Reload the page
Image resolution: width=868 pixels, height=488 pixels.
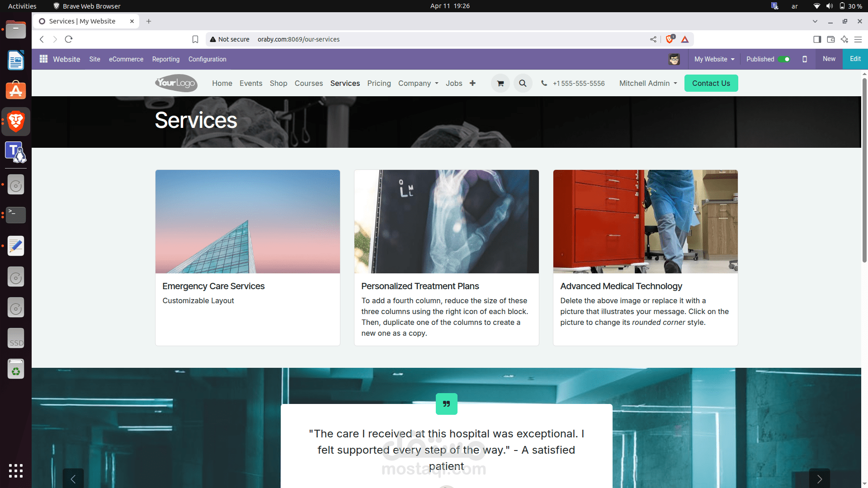click(69, 39)
